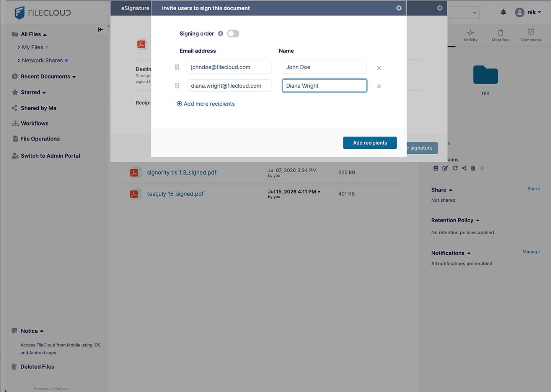
Task: Grab the drag handle for John Doe row
Action: click(177, 67)
